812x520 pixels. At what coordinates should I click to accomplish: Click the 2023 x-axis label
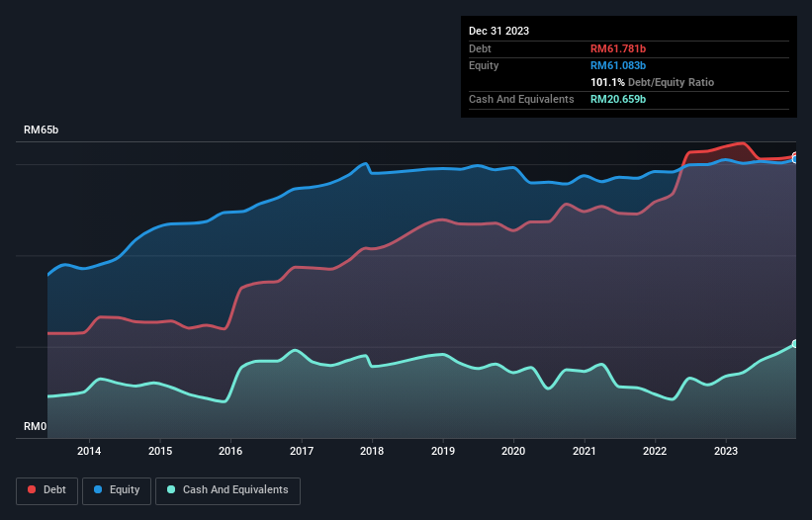click(x=726, y=451)
